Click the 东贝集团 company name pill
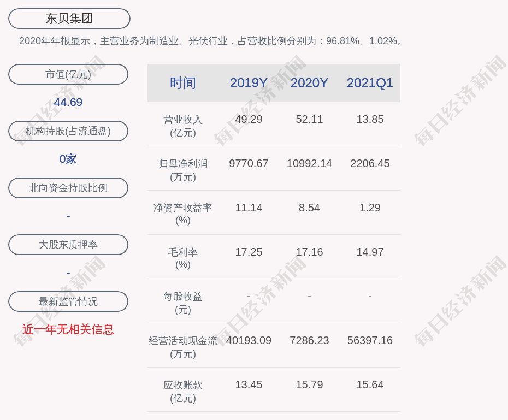This screenshot has width=508, height=420. click(x=69, y=19)
